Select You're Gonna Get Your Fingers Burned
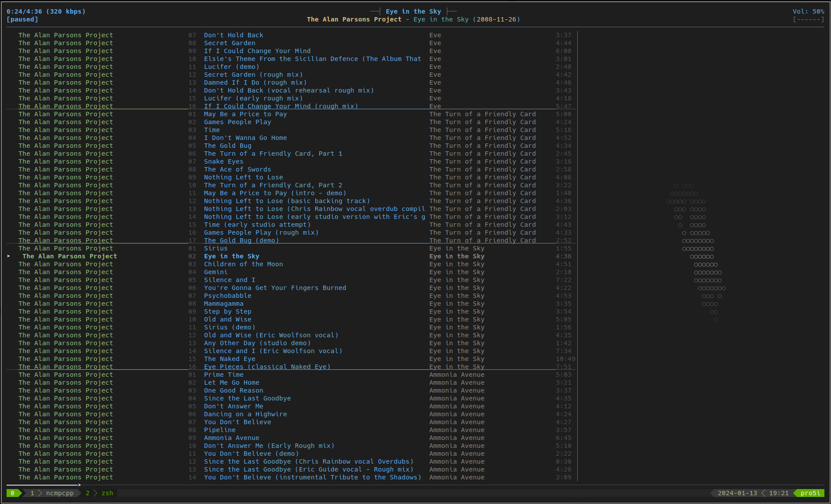This screenshot has height=504, width=831. (x=275, y=288)
